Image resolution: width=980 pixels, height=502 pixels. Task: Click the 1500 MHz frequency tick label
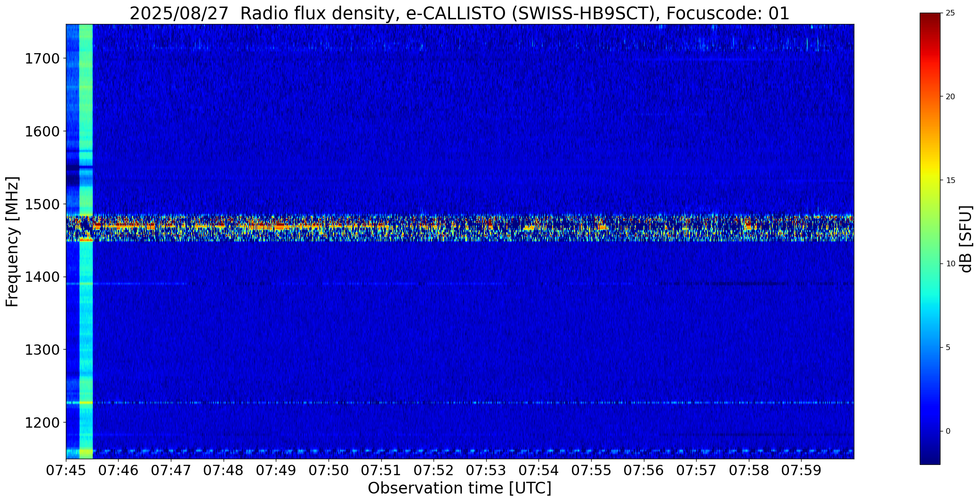coord(42,204)
